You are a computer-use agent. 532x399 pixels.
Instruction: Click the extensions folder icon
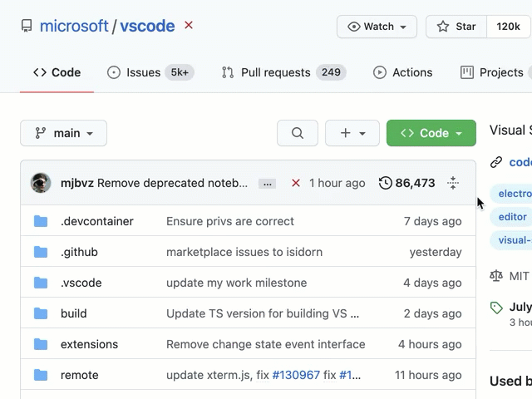pos(41,344)
